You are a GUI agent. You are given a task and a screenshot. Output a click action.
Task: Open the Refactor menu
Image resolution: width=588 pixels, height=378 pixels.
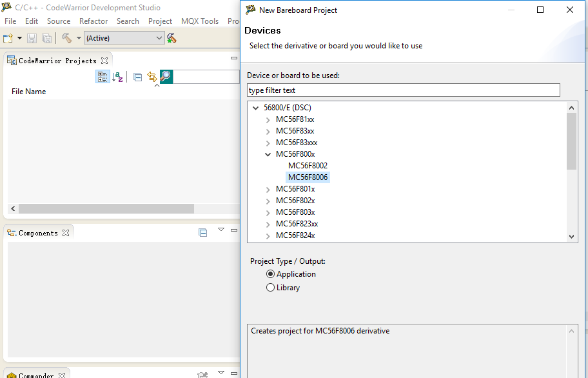point(93,21)
